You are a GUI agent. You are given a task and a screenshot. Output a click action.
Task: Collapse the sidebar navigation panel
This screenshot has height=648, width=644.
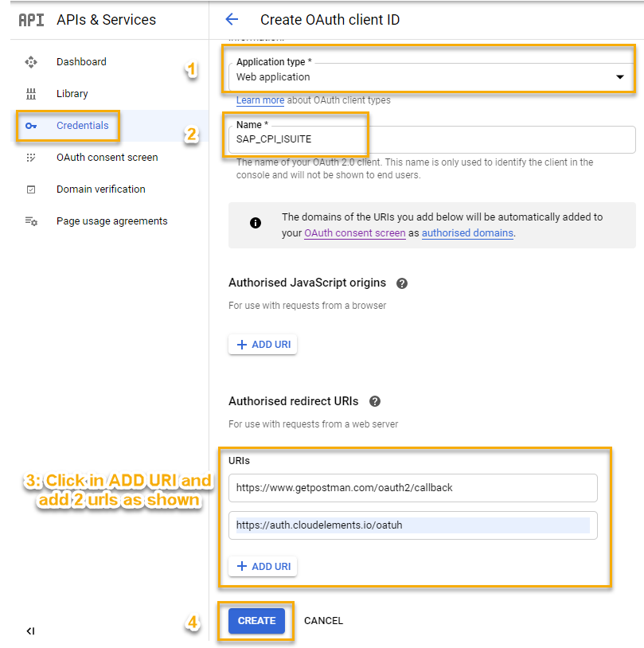pos(30,631)
